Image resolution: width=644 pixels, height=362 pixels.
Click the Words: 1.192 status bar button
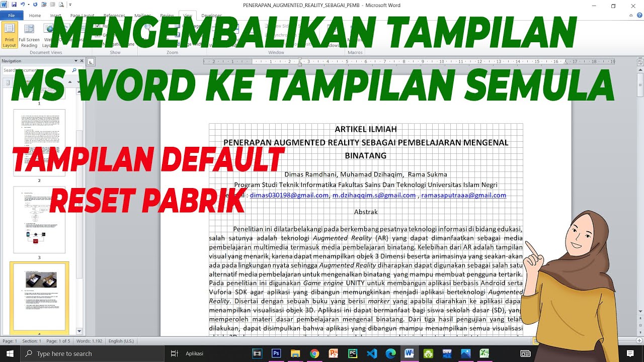(x=89, y=341)
